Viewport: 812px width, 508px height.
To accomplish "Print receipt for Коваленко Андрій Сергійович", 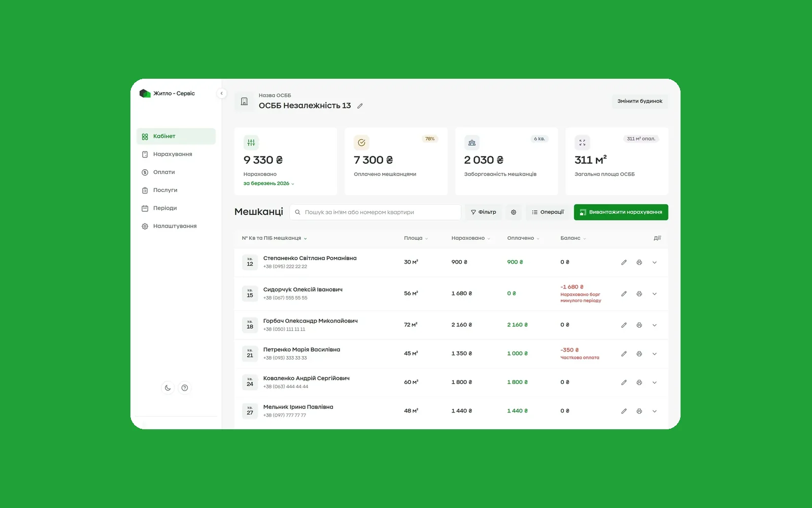I will (639, 383).
